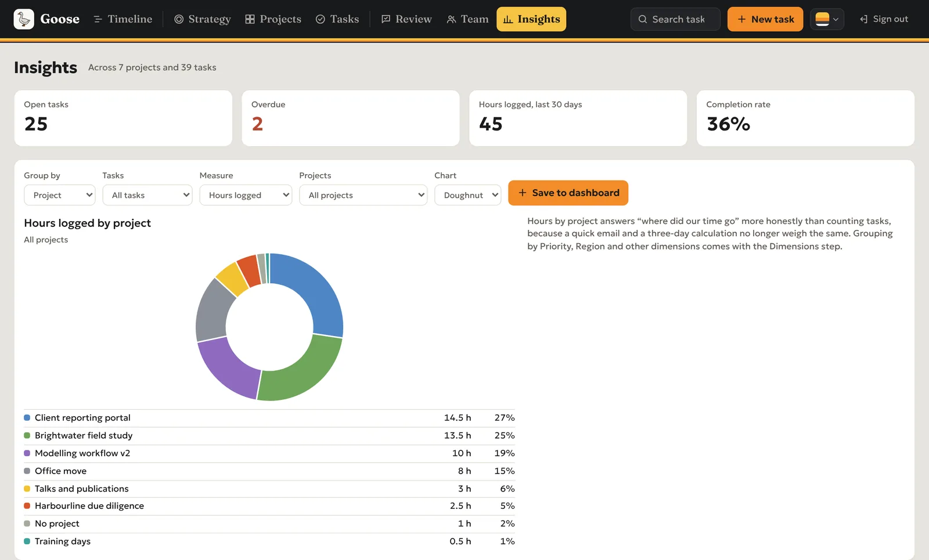Click the 13.5 h value for Brightwater
The image size is (929, 560).
pyautogui.click(x=458, y=435)
